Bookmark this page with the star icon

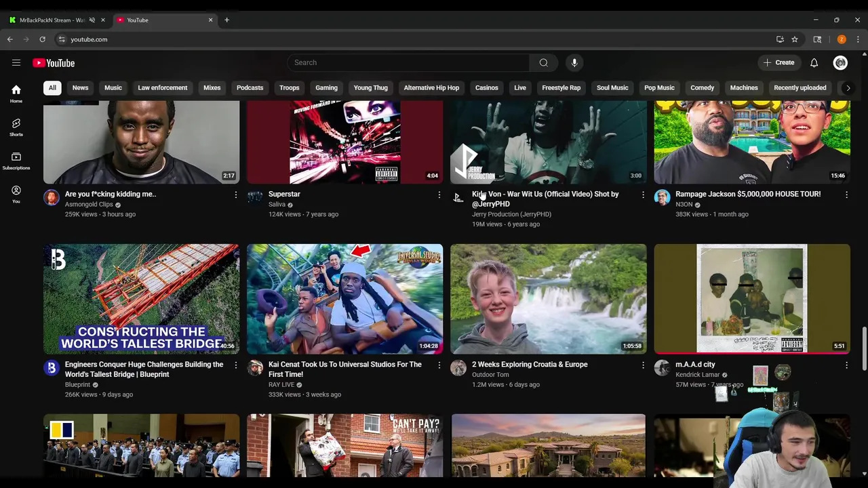click(x=795, y=39)
